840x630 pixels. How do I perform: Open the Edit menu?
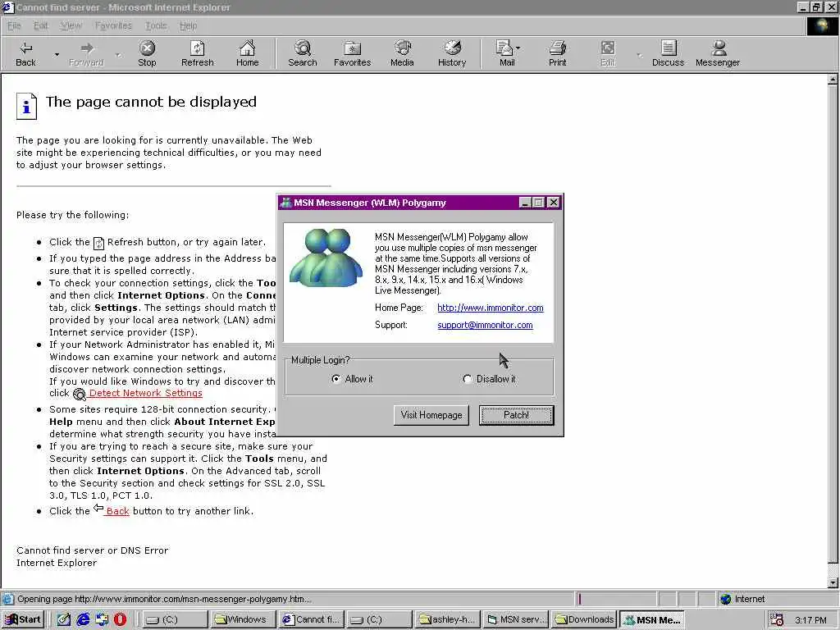40,25
